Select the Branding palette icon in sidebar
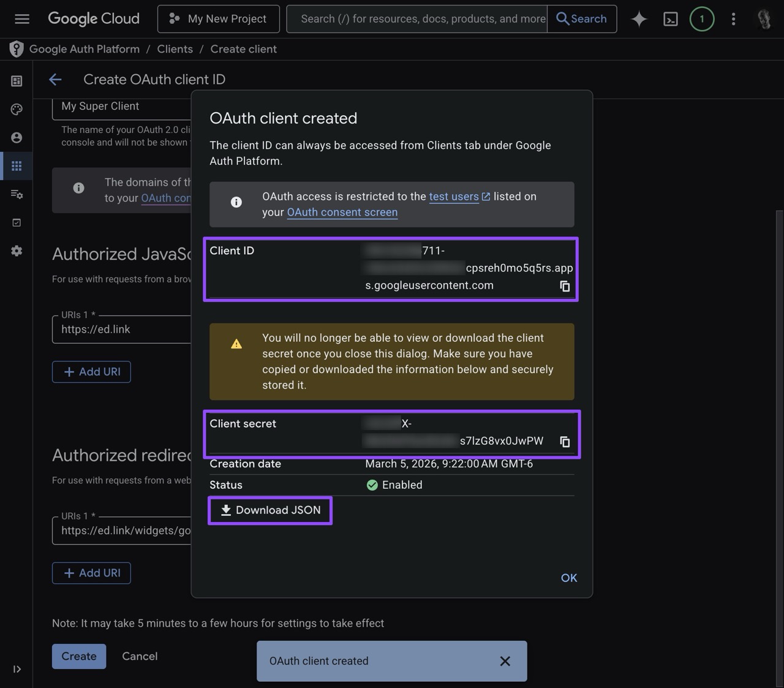Screen dimensions: 784x688 pos(16,109)
